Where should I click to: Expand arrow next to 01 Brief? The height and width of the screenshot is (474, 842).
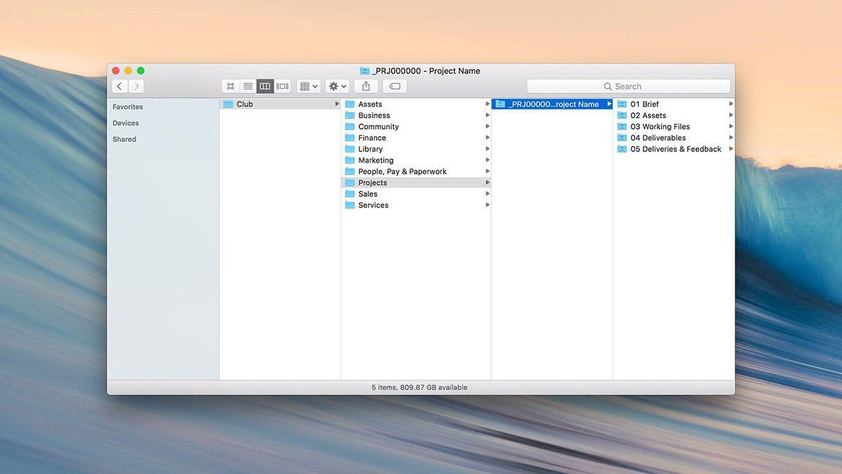tap(731, 104)
